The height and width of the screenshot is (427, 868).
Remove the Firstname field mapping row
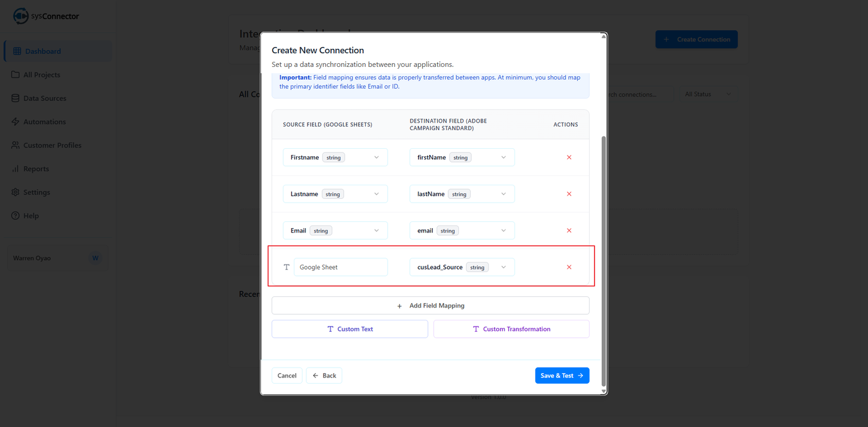[569, 157]
